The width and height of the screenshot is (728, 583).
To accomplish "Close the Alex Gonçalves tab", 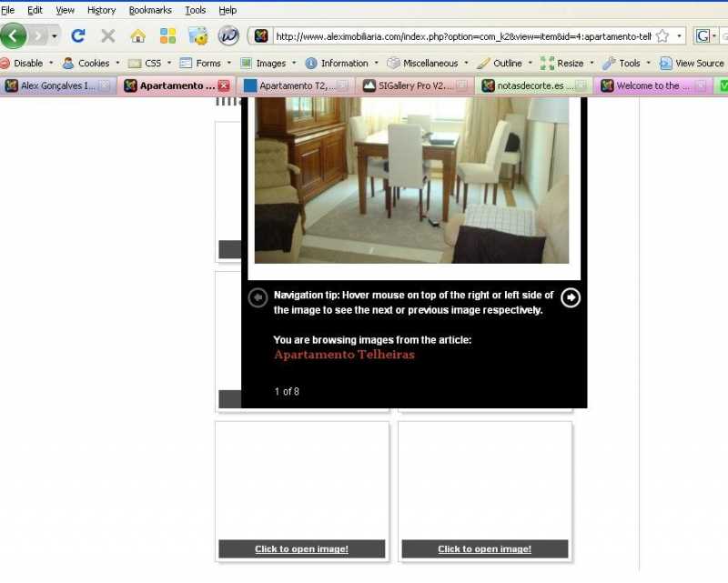I will [105, 85].
